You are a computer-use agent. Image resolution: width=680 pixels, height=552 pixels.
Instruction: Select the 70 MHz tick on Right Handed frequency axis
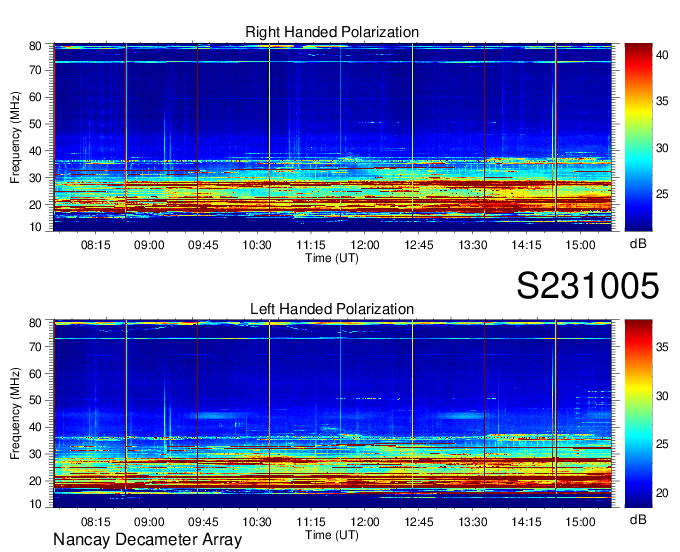coord(35,70)
